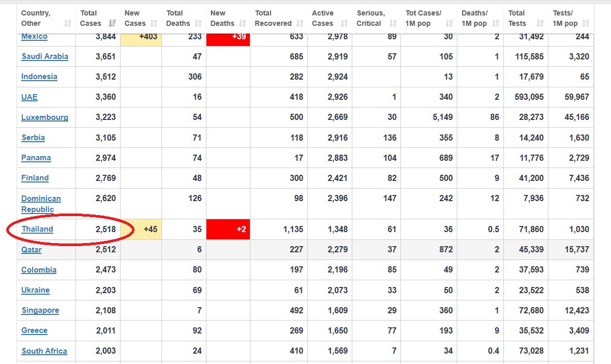Image resolution: width=611 pixels, height=364 pixels.
Task: Click the New Cases column sort arrows
Action: [154, 24]
